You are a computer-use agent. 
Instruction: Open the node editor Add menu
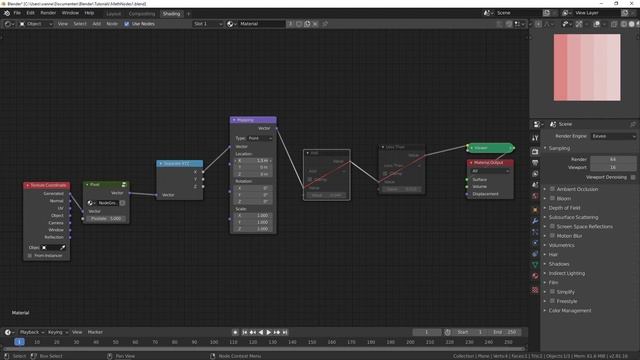point(97,24)
